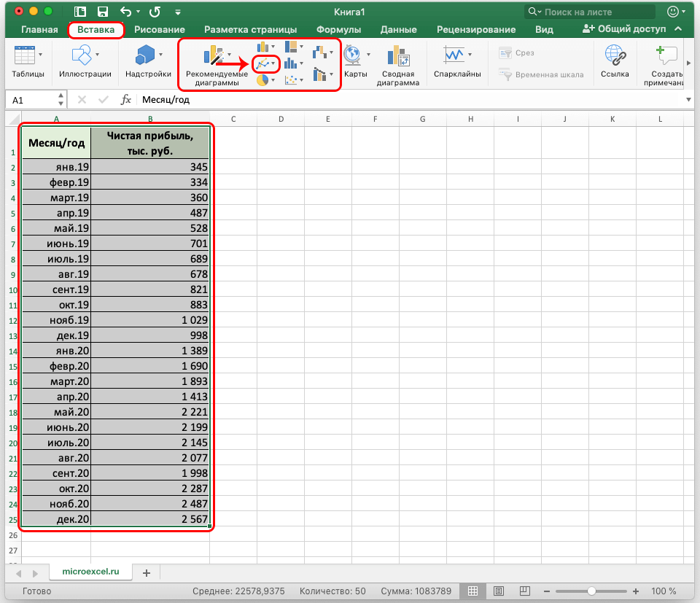Screen dimensions: 700x603
Task: Insert a line chart
Action: pos(262,64)
